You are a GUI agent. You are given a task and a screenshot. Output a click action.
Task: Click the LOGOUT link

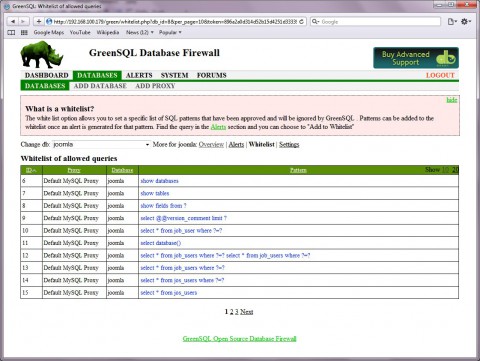(x=440, y=75)
